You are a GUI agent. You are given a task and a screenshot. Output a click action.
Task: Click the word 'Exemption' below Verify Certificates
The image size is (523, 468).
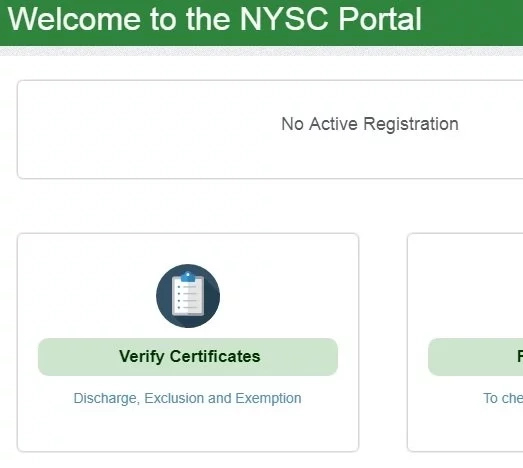(269, 399)
